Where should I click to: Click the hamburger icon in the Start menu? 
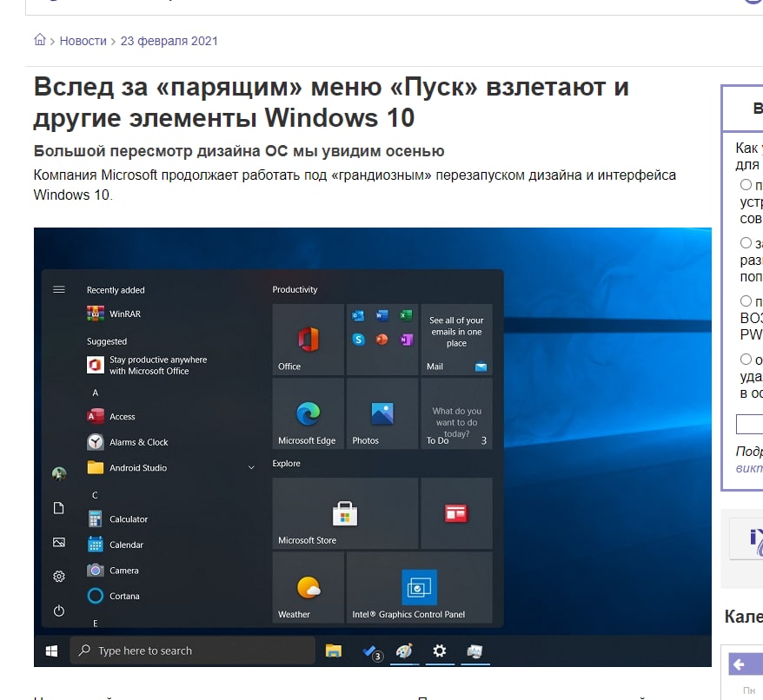click(x=59, y=290)
